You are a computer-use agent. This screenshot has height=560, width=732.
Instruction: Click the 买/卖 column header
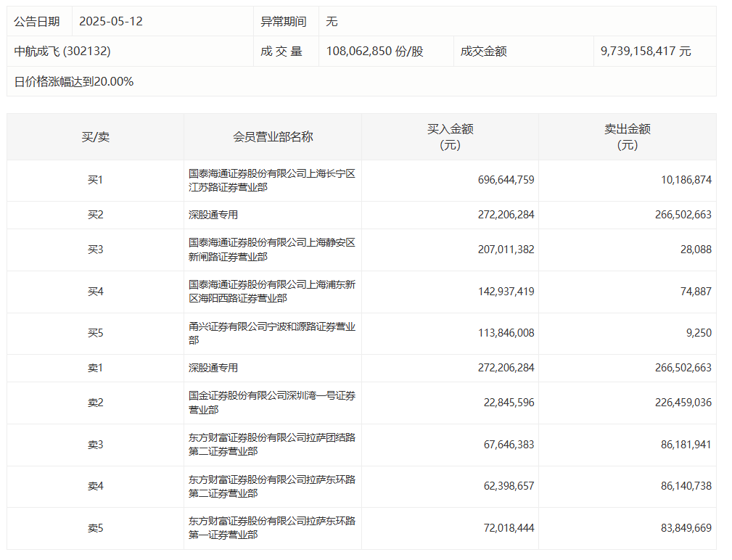point(95,136)
